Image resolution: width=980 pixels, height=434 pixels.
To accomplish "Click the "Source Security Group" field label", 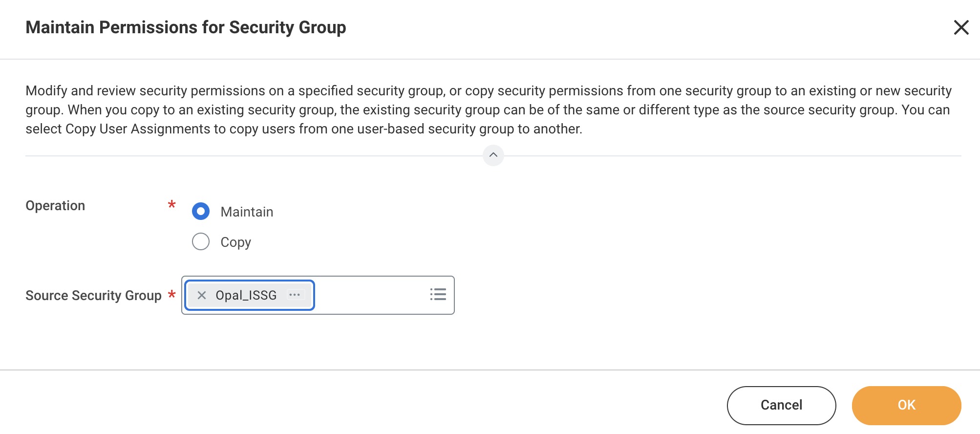I will pyautogui.click(x=93, y=296).
